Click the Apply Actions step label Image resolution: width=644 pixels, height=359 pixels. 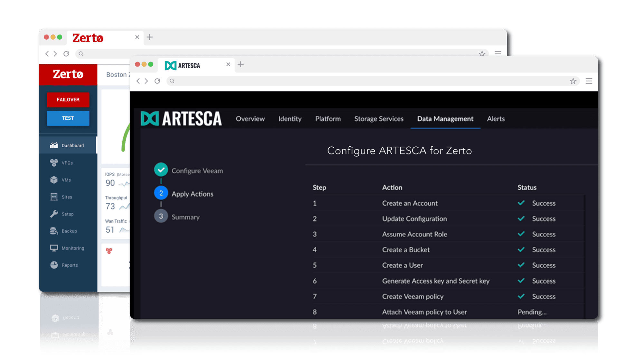(192, 194)
